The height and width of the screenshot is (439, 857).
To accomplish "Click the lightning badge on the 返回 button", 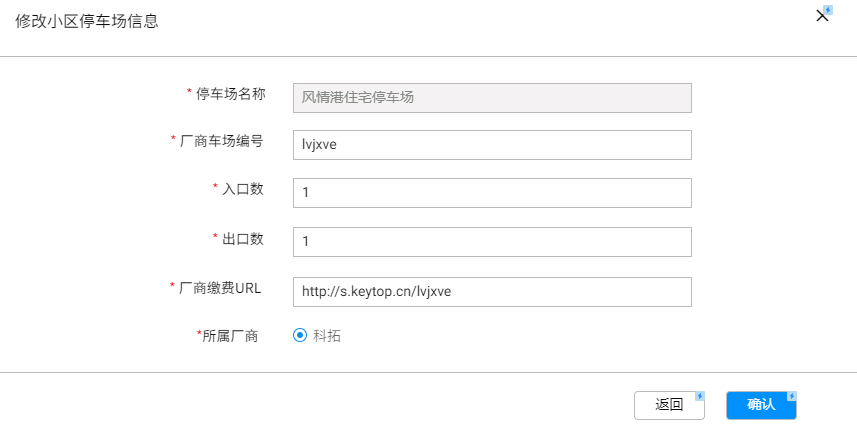I will click(700, 395).
